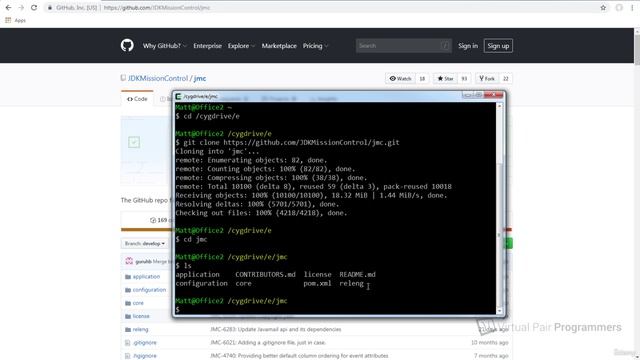640x360 pixels.
Task: Click the JMC-4740 column ordering commit message
Action: click(x=299, y=356)
